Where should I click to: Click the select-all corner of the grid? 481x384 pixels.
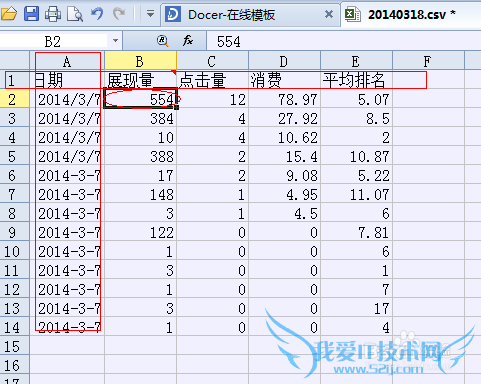15,61
